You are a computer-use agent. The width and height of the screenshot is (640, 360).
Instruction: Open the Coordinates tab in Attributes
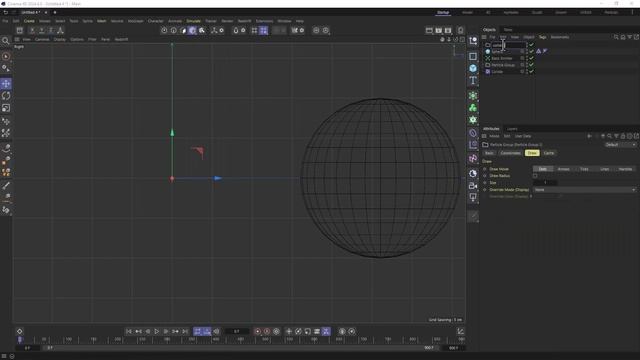510,153
